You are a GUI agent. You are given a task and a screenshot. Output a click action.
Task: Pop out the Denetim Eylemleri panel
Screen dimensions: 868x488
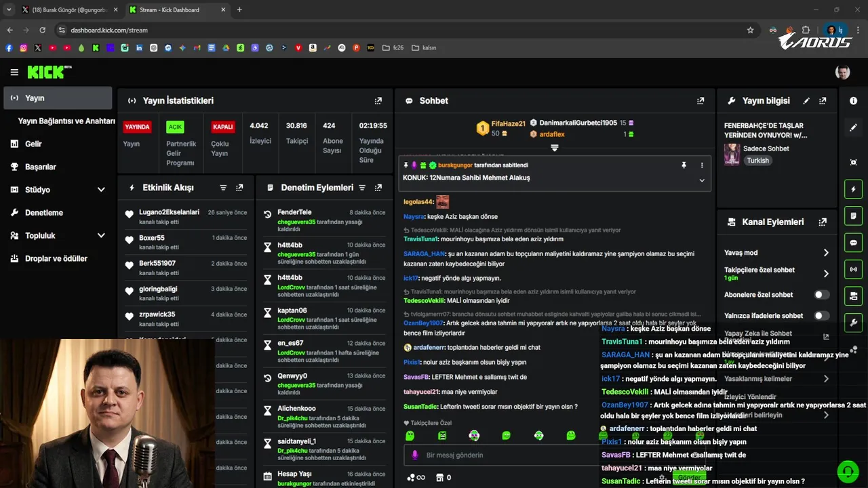tap(378, 188)
